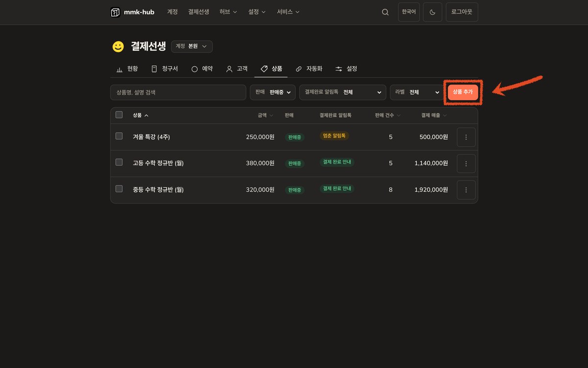Click the 판매중 badge in 겨울 특강 row
Image resolution: width=588 pixels, height=368 pixels.
coord(294,137)
